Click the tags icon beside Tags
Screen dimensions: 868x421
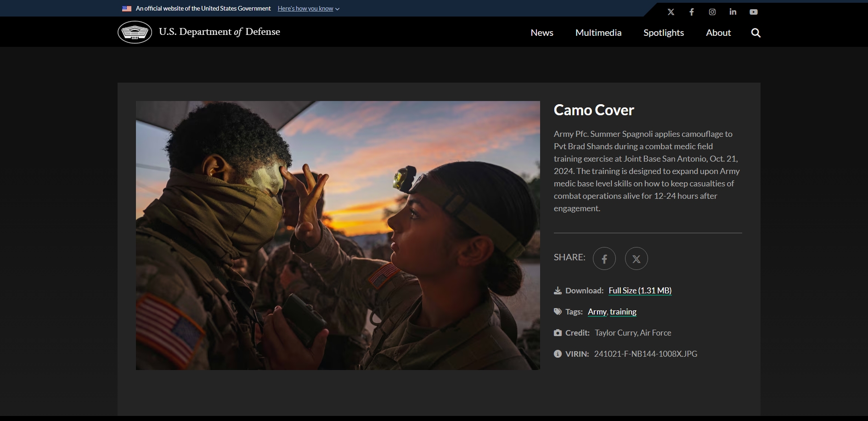[558, 312]
